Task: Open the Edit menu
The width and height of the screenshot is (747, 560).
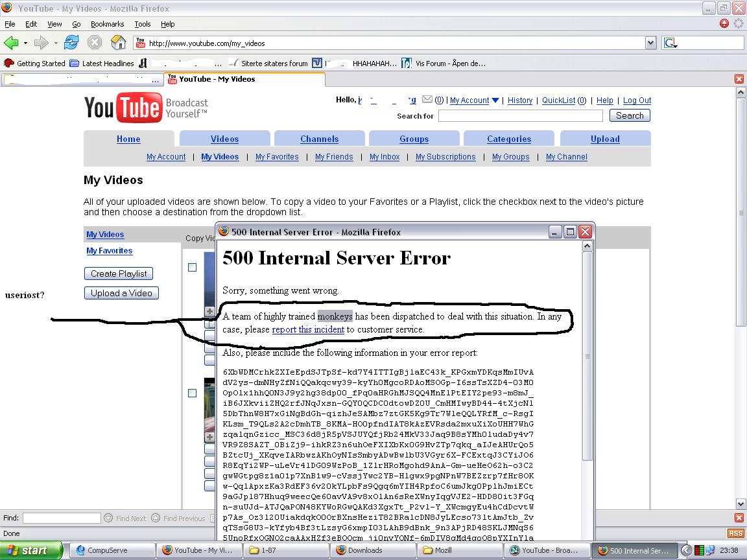Action: coord(31,24)
